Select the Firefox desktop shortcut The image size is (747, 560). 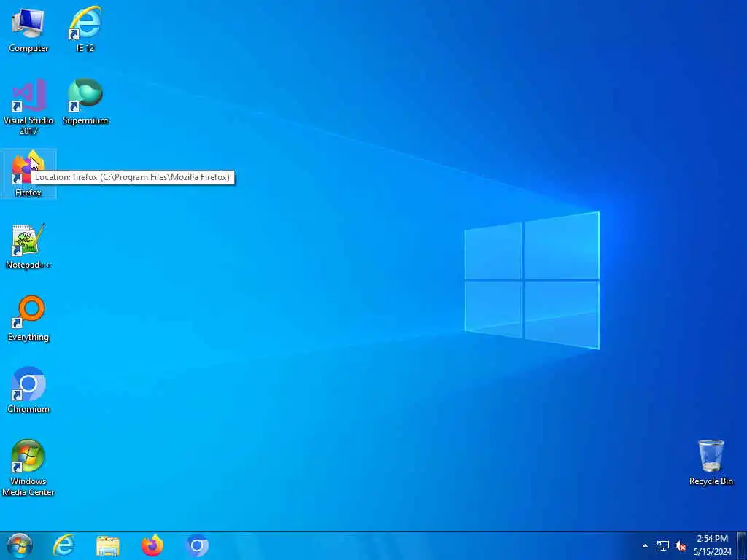(x=28, y=174)
